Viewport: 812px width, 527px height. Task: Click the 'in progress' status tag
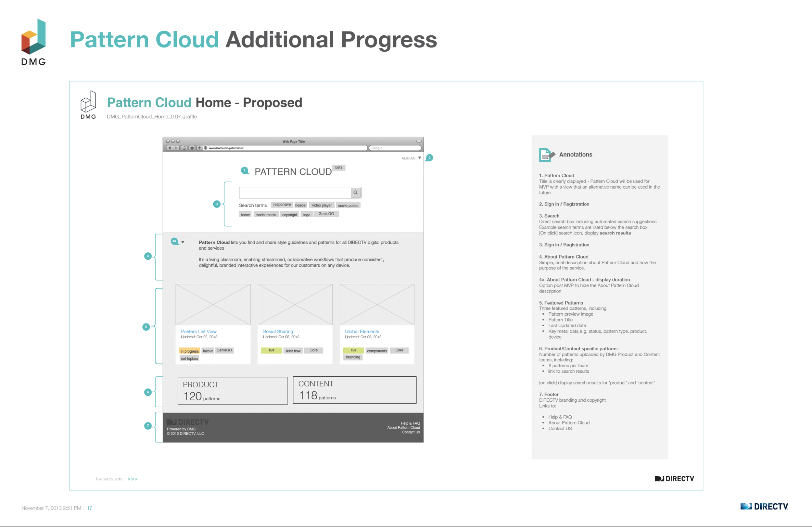[190, 351]
